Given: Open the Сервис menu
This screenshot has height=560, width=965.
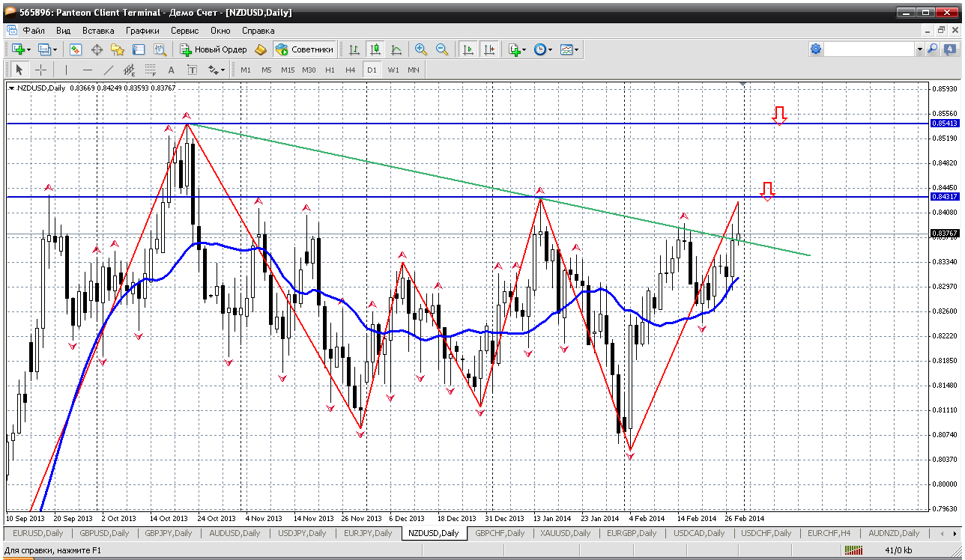Looking at the screenshot, I should click(184, 31).
